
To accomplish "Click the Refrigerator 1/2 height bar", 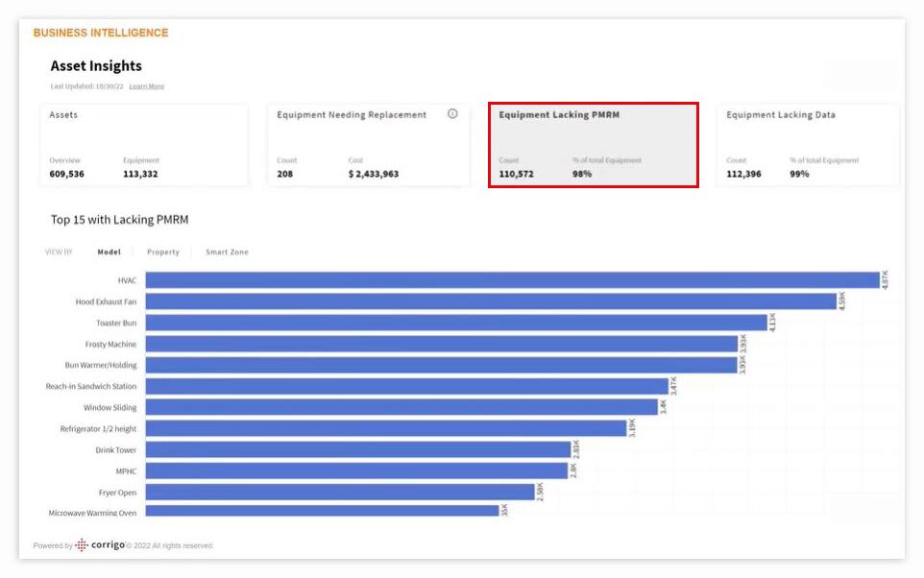I will pyautogui.click(x=386, y=428).
